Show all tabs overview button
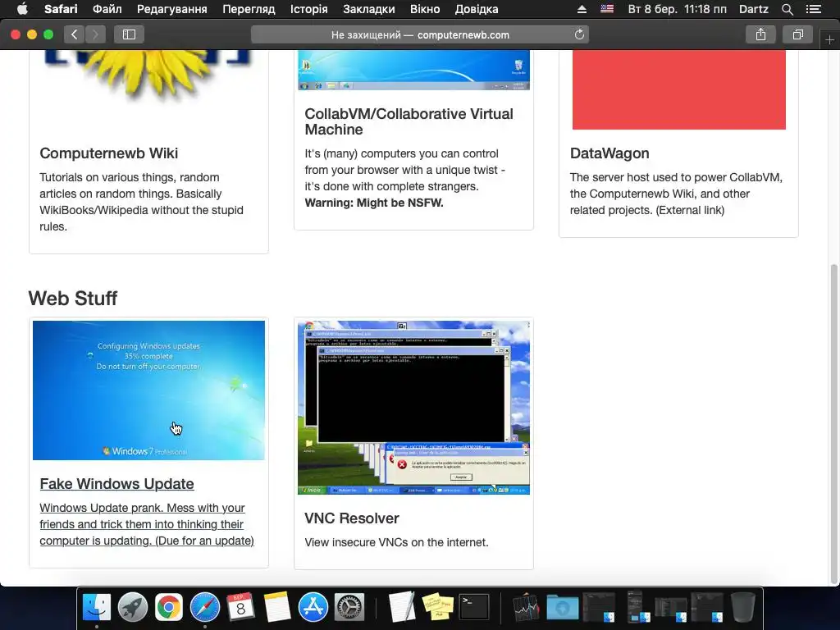This screenshot has width=840, height=630. click(797, 34)
